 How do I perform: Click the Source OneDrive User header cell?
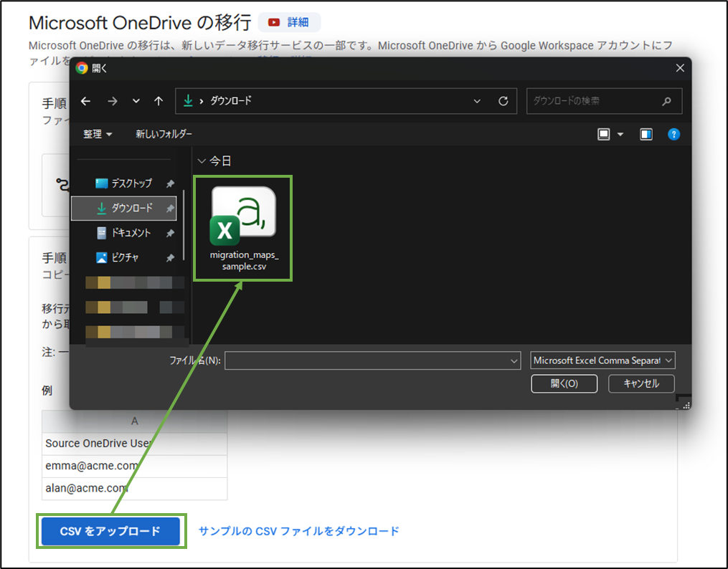point(135,444)
